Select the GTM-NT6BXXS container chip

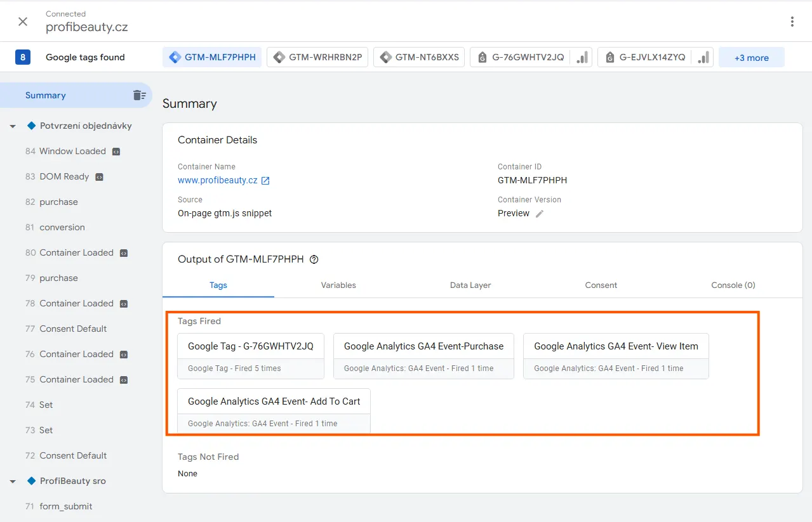pyautogui.click(x=419, y=57)
